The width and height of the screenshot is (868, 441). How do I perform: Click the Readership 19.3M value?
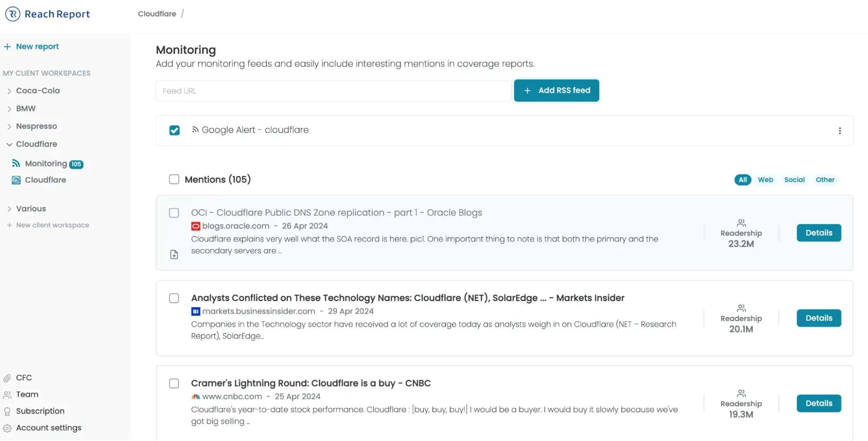(741, 415)
